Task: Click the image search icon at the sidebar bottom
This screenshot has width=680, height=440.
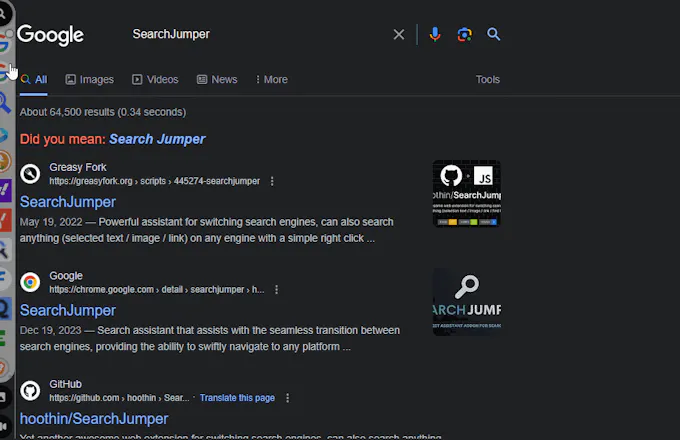Action: click(x=3, y=397)
